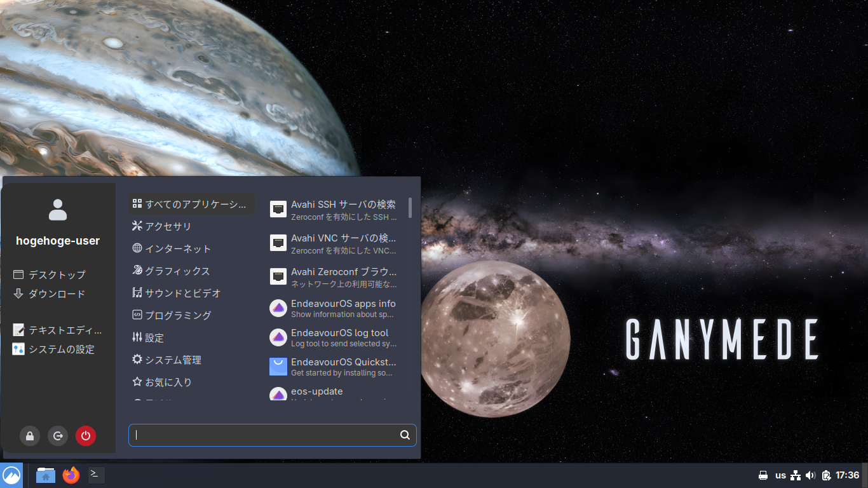Browse the プログラミング category

click(x=191, y=315)
